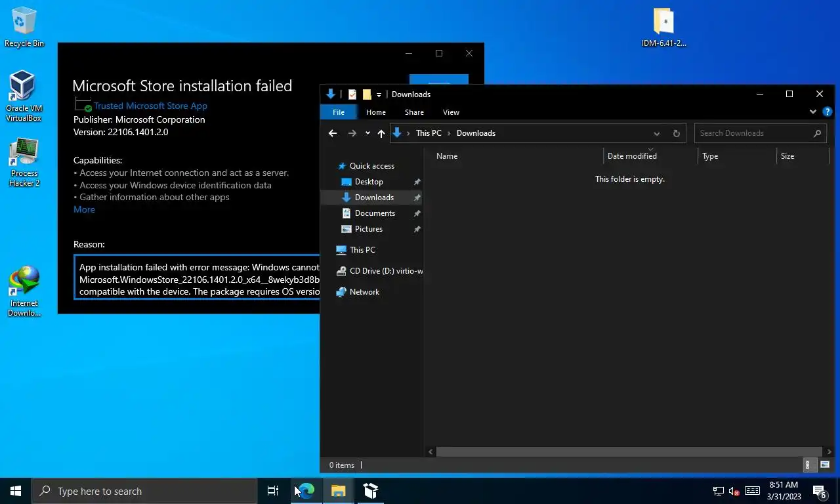Click the forward navigation arrow in Explorer
840x504 pixels.
click(352, 133)
